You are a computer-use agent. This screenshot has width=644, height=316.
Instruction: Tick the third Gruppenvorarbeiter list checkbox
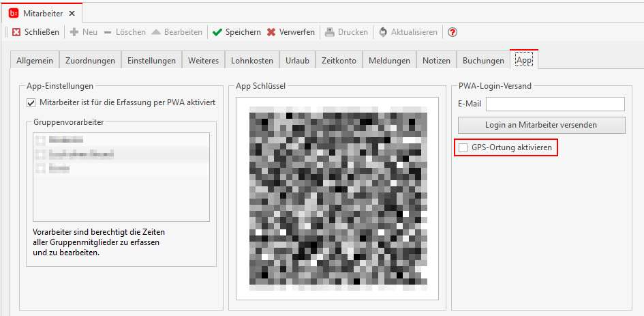[40, 169]
